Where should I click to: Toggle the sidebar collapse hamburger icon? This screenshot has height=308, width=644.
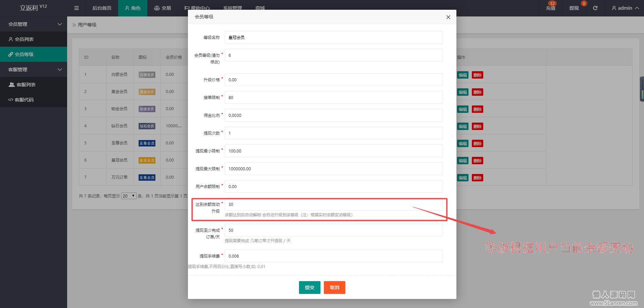click(x=77, y=8)
